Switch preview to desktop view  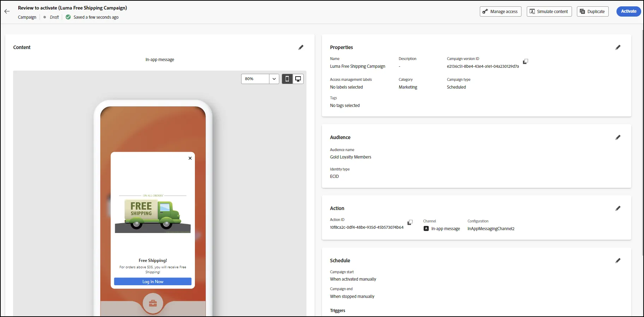click(298, 79)
